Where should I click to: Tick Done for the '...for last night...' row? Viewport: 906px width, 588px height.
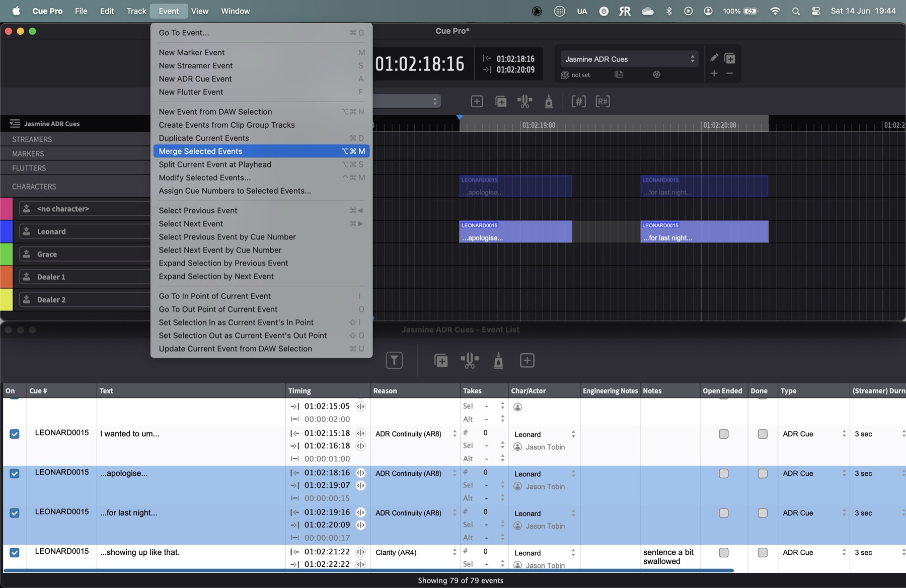click(763, 513)
